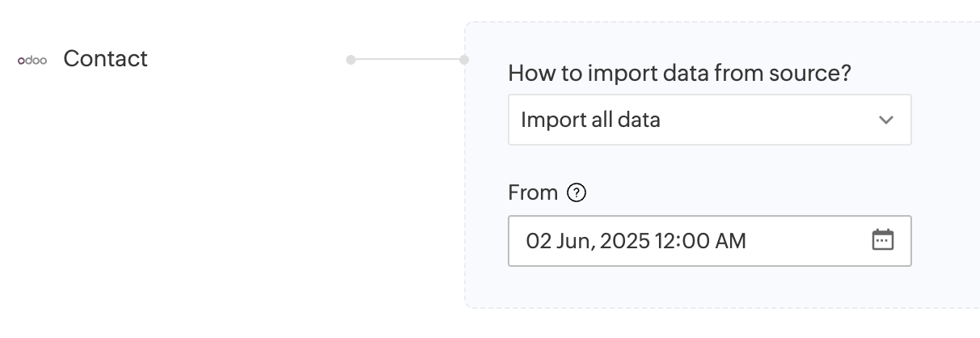Viewport: 980px width, 338px height.
Task: Expand the import method dropdown chevron
Action: coord(886,120)
